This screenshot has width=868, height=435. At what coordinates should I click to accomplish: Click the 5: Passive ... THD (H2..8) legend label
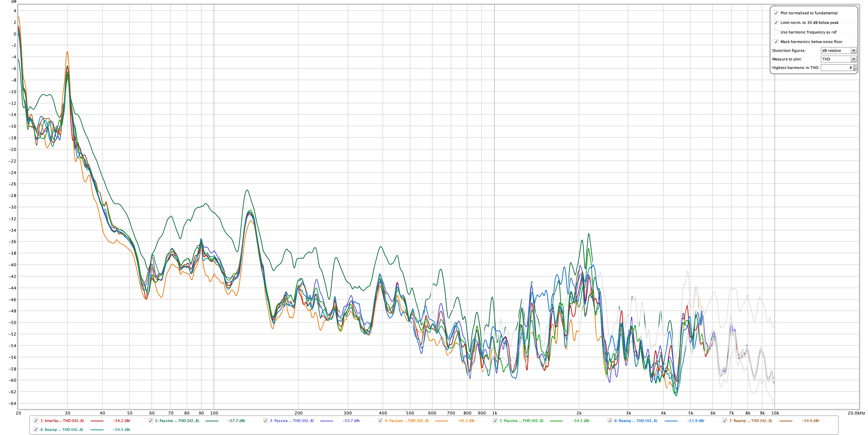[521, 421]
